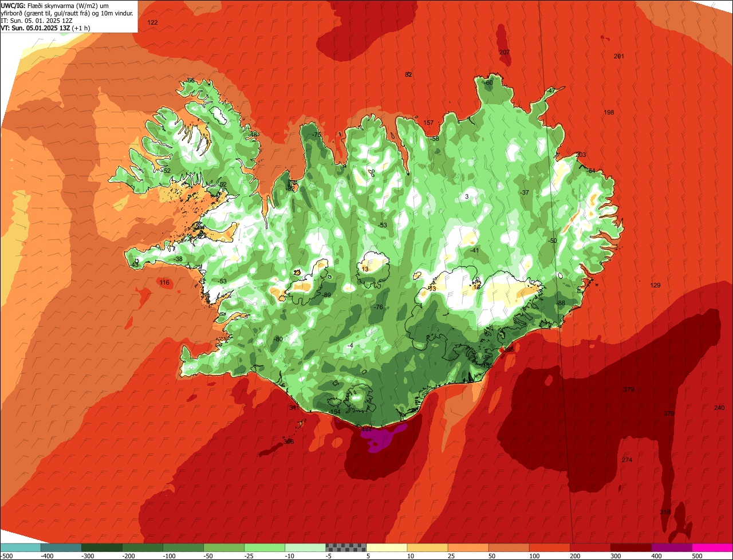Click the value 154 near the south coast

pos(336,412)
